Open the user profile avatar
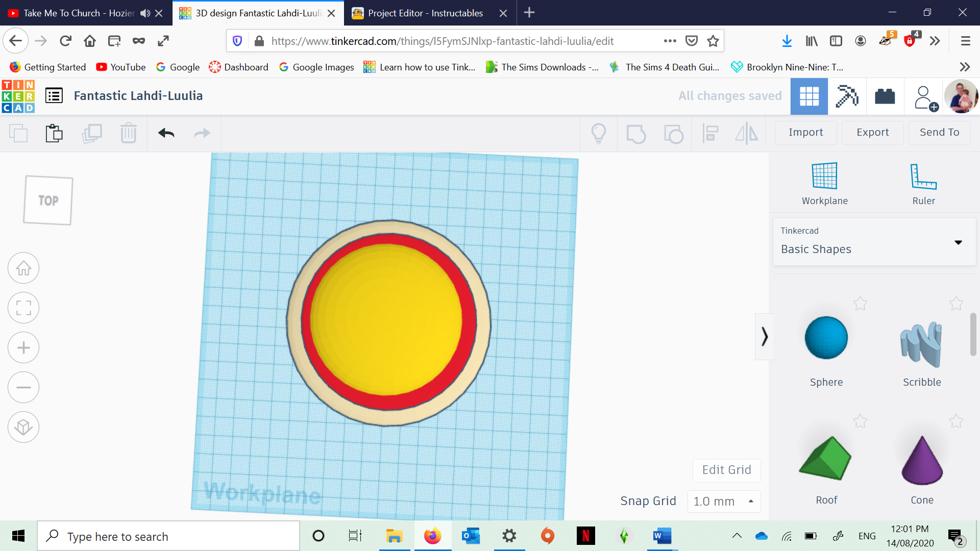980x551 pixels. point(961,96)
